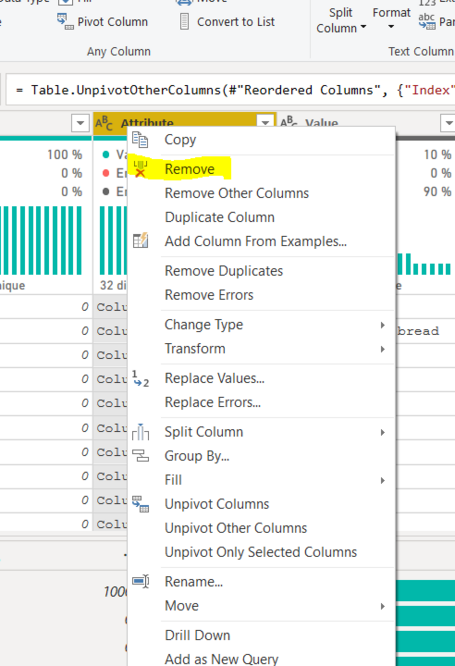Expand the Move submenu

(x=382, y=606)
